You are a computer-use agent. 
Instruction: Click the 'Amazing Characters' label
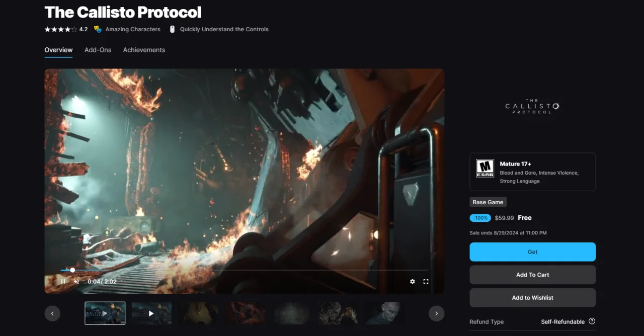[133, 29]
